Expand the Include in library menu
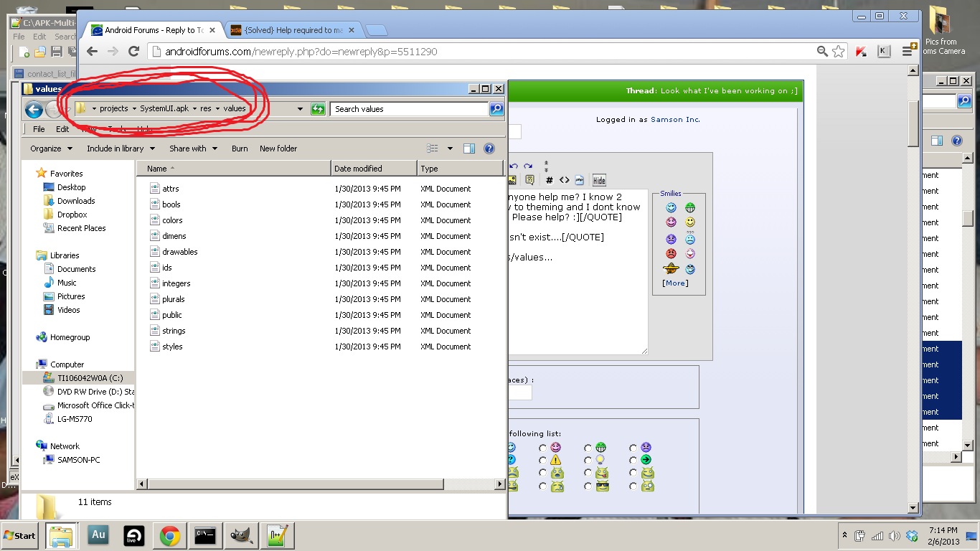Viewport: 980px width, 551px height. tap(120, 149)
